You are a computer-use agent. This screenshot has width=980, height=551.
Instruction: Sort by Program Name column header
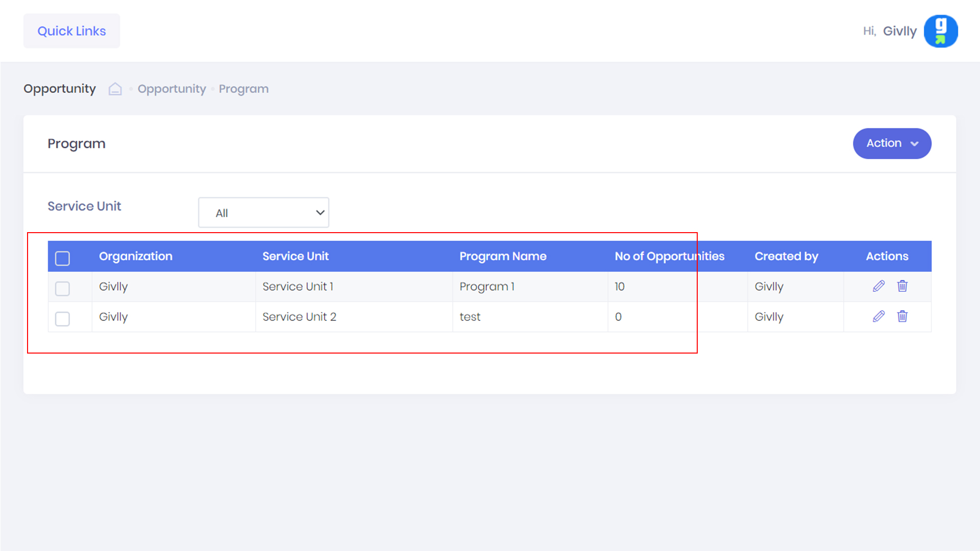click(x=503, y=256)
